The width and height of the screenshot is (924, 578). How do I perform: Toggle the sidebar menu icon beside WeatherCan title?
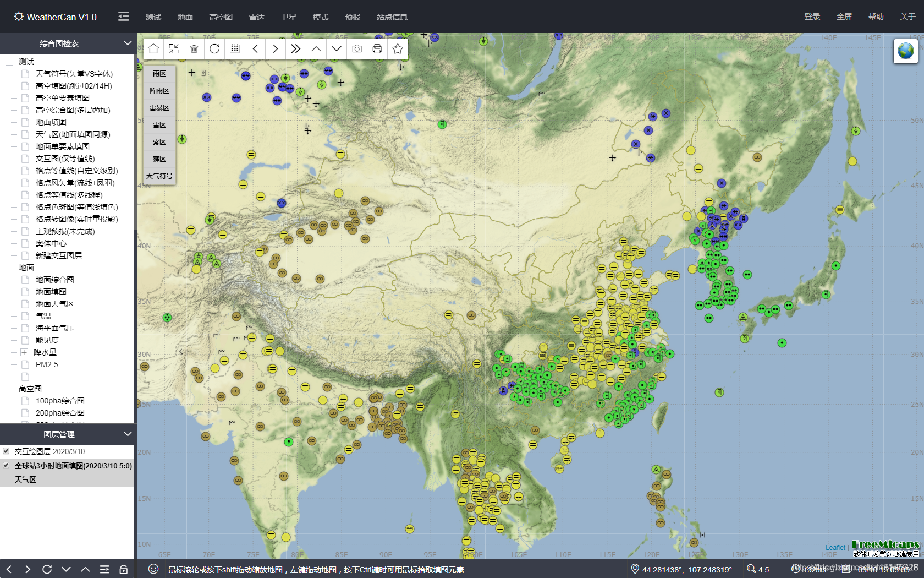click(124, 17)
